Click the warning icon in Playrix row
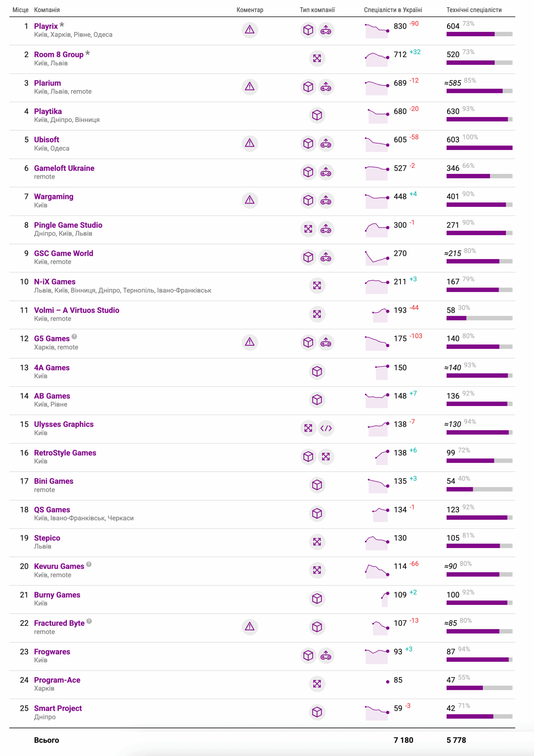This screenshot has height=756, width=534. point(249,30)
